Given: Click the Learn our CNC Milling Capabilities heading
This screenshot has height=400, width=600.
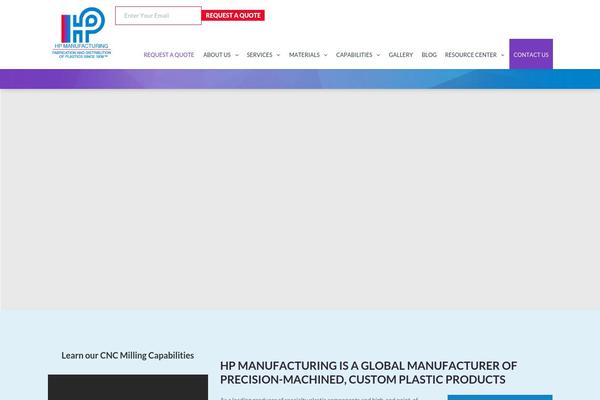Looking at the screenshot, I should (x=127, y=355).
